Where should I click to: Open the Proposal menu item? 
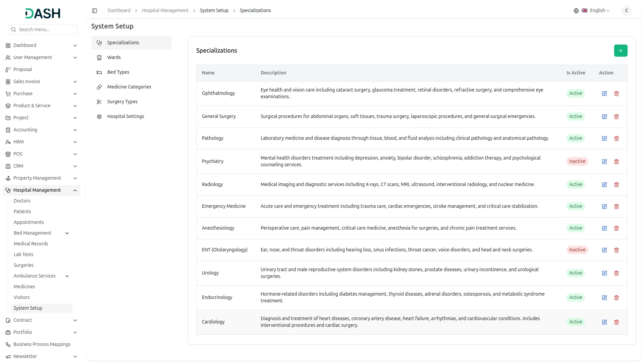tap(42, 70)
